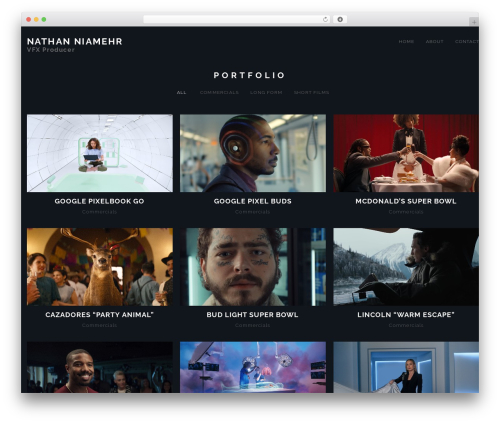Click the Lincoln "Warm Escape" title
Image resolution: width=500 pixels, height=423 pixels.
pyautogui.click(x=406, y=315)
